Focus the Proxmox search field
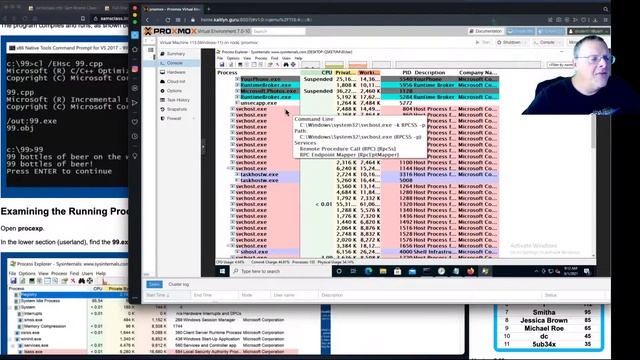The width and height of the screenshot is (640, 360). click(x=278, y=31)
